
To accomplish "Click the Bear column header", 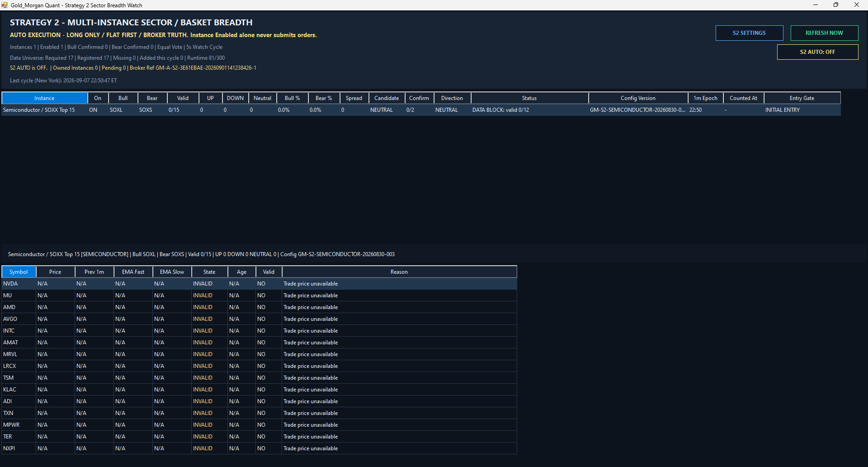I will pyautogui.click(x=152, y=98).
